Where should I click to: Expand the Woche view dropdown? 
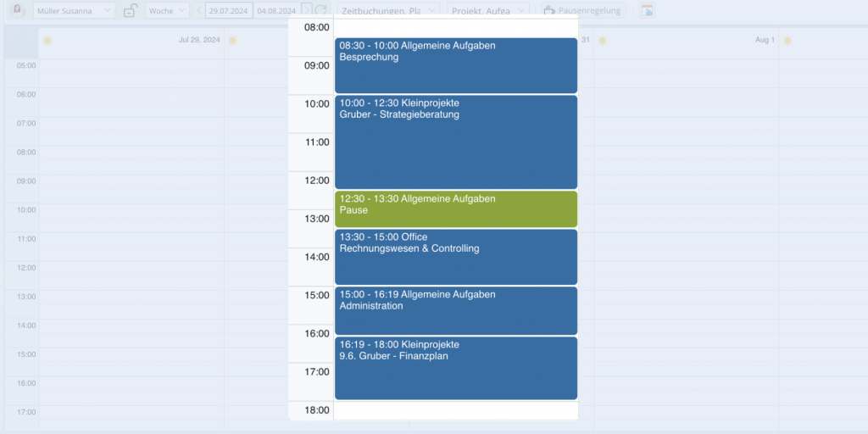click(x=167, y=11)
